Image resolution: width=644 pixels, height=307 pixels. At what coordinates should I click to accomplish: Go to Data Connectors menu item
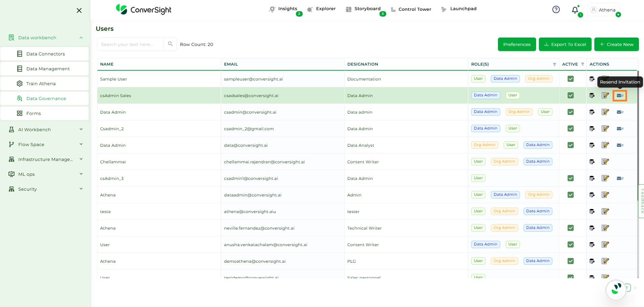point(45,54)
